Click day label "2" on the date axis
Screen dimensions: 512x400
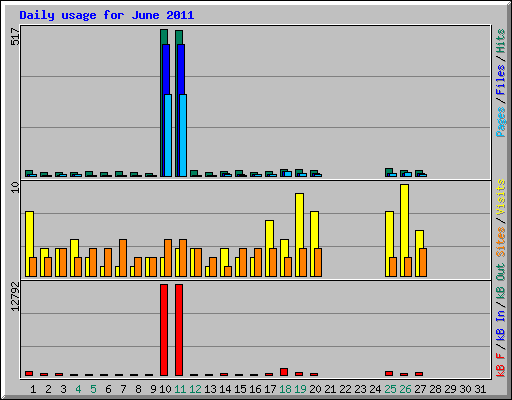click(48, 389)
